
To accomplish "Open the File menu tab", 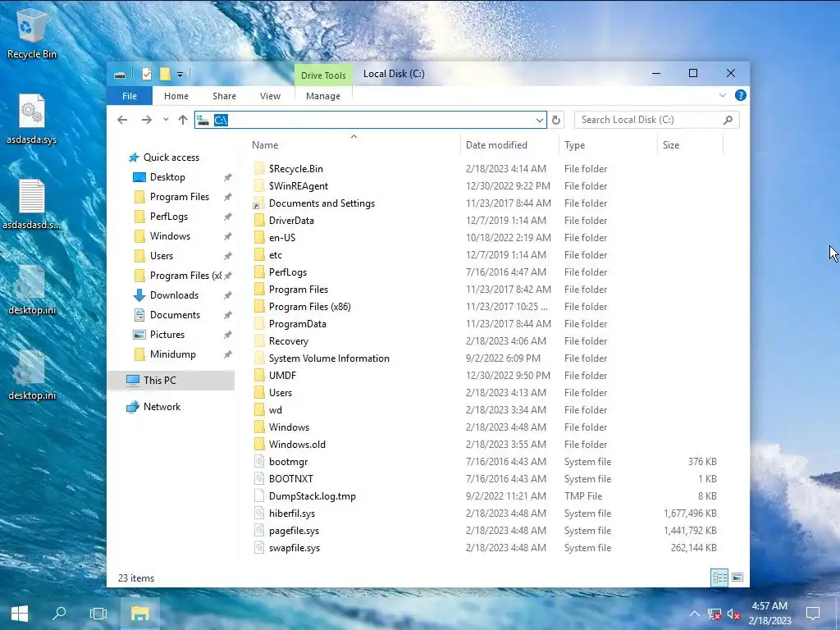I will (x=130, y=96).
